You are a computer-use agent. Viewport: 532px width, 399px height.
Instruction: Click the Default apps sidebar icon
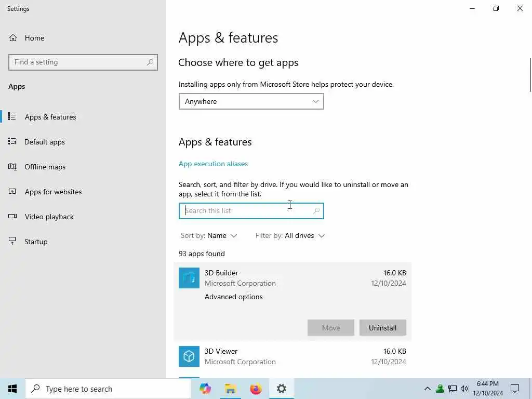12,141
